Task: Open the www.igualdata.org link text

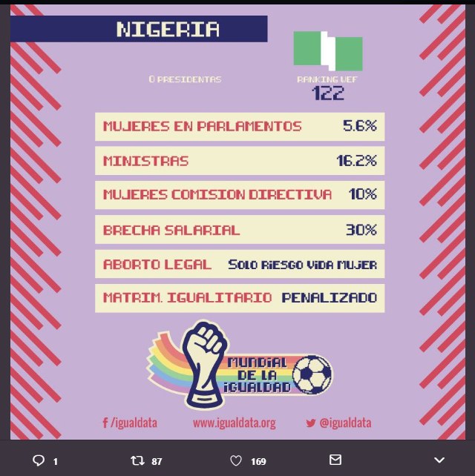Action: (234, 423)
